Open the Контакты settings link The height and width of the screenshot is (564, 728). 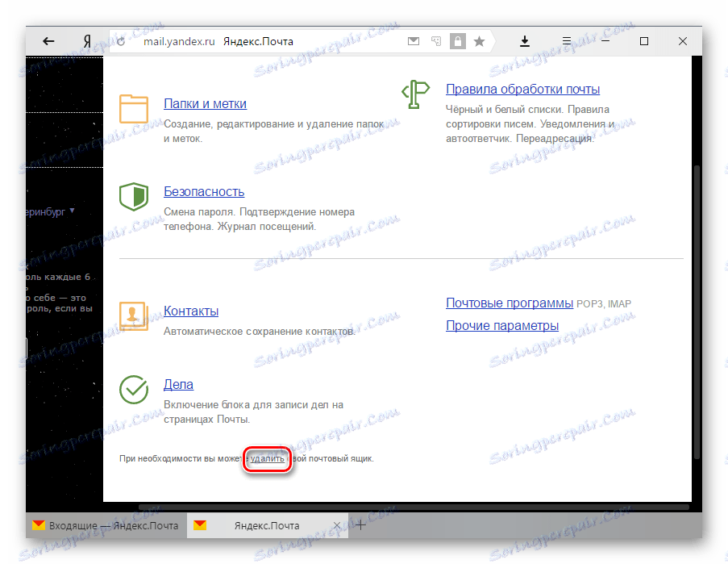tap(191, 311)
